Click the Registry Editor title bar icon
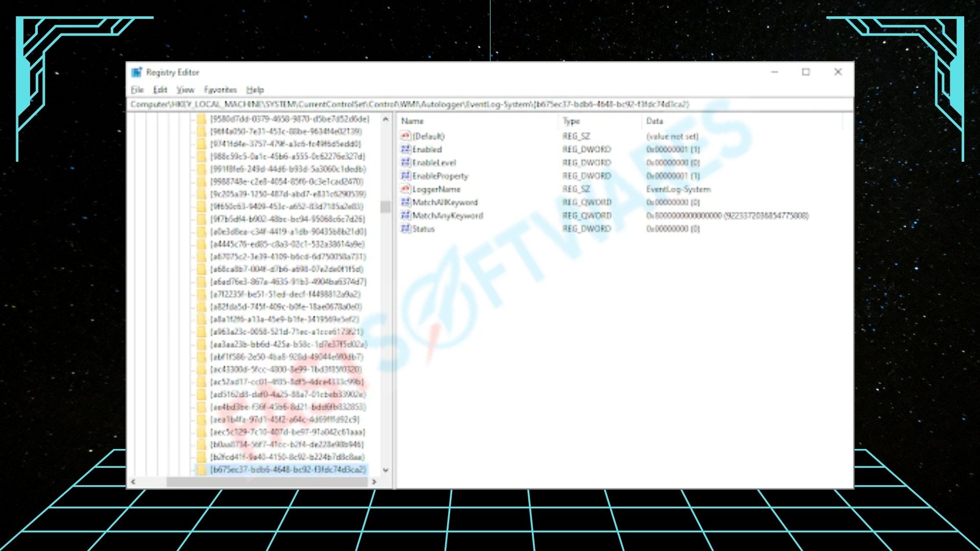This screenshot has width=980, height=551. coord(137,72)
